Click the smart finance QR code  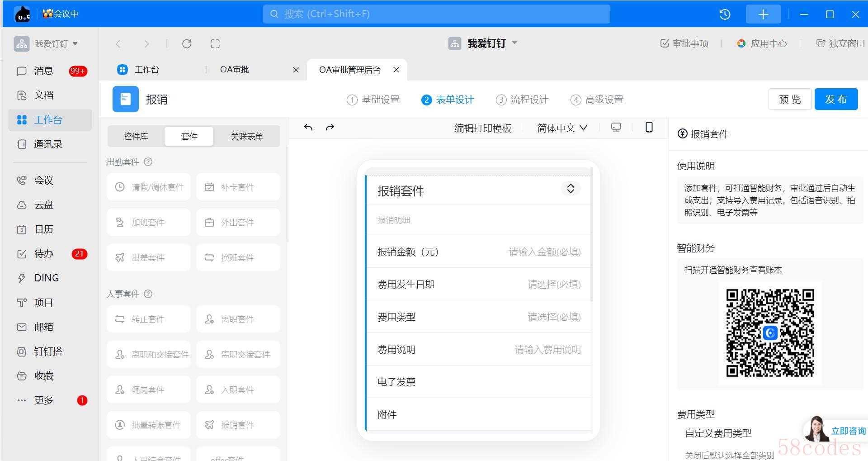[770, 333]
